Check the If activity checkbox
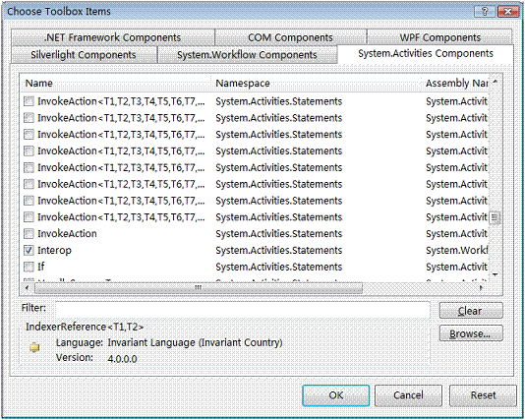This screenshot has height=420, width=525. (29, 267)
